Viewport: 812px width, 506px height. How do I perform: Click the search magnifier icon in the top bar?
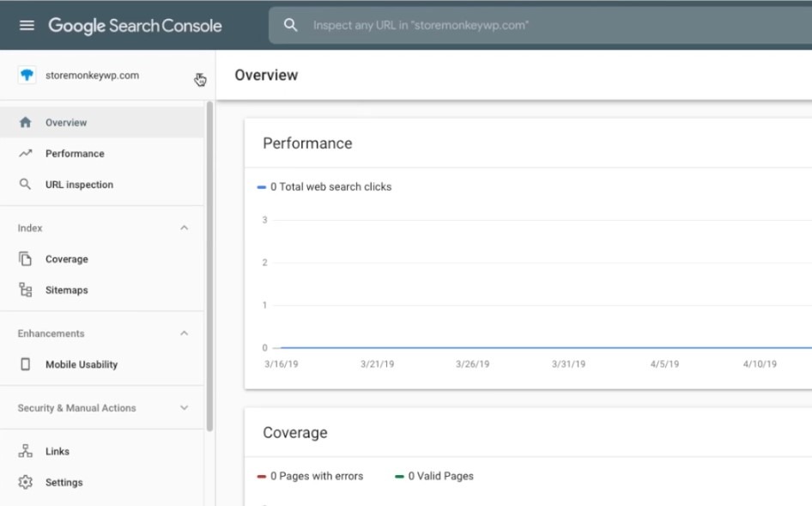[290, 25]
